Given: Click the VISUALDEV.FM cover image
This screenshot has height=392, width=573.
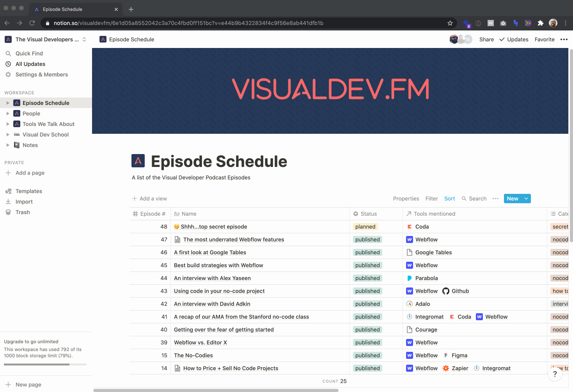Looking at the screenshot, I should click(x=330, y=91).
